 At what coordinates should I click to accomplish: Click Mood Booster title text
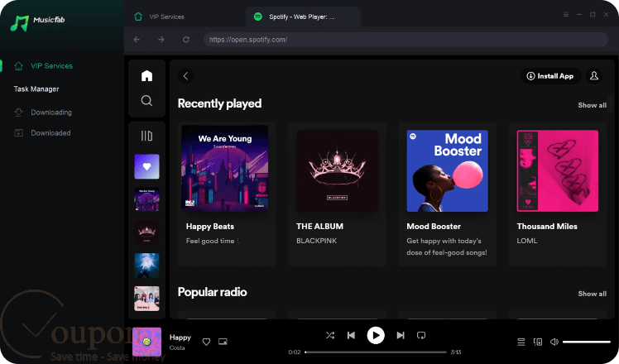click(x=434, y=226)
